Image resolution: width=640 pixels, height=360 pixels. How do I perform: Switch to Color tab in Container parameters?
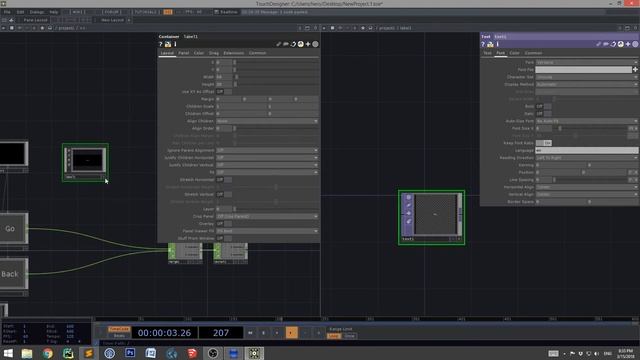coord(199,53)
